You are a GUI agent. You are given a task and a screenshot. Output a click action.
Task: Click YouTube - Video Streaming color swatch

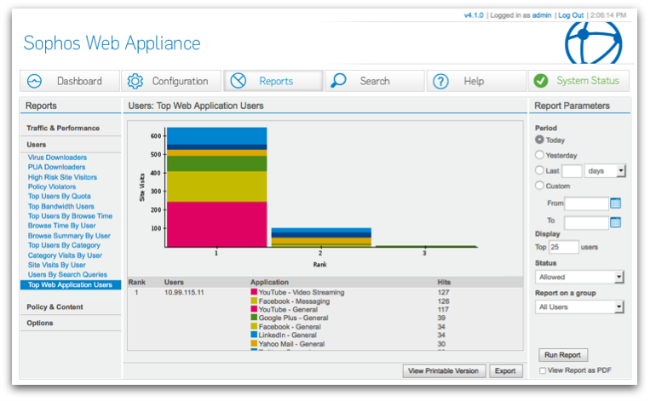tap(254, 292)
